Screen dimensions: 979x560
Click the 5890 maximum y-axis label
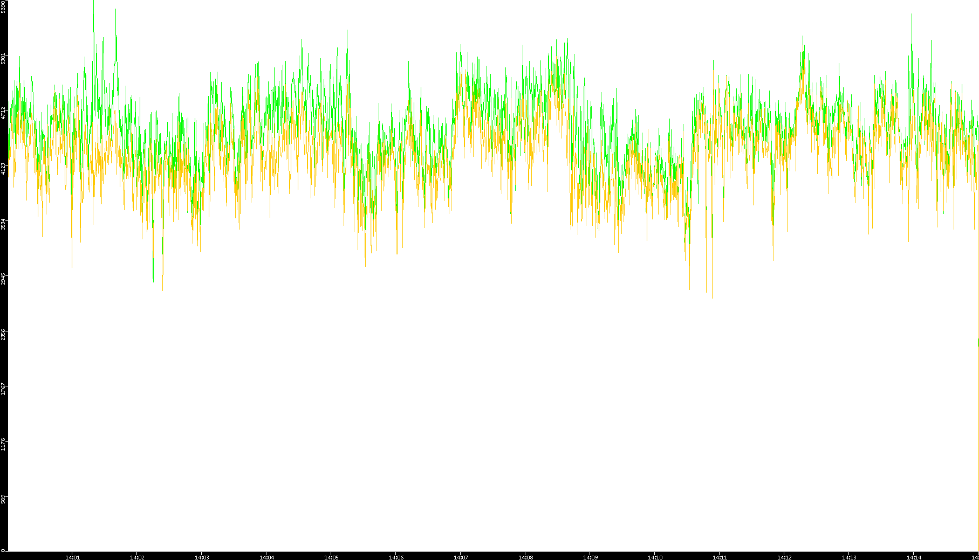point(3,6)
